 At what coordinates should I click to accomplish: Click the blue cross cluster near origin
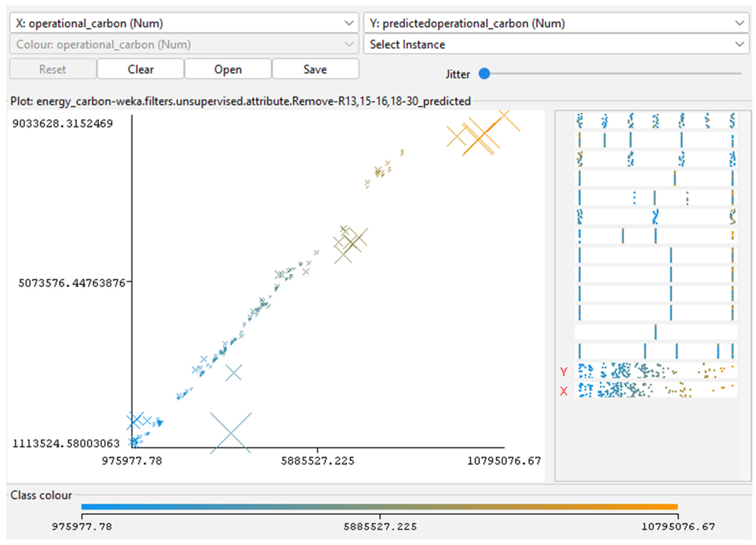click(x=135, y=421)
